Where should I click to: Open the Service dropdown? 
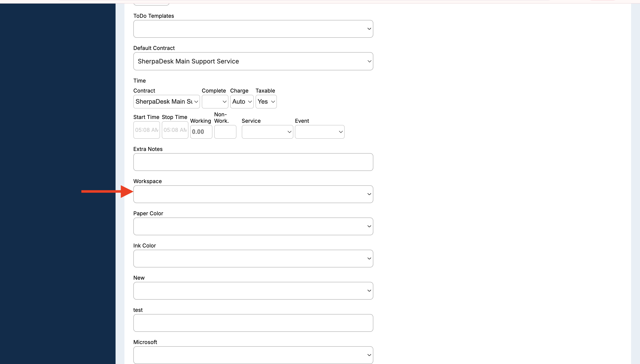coord(267,132)
